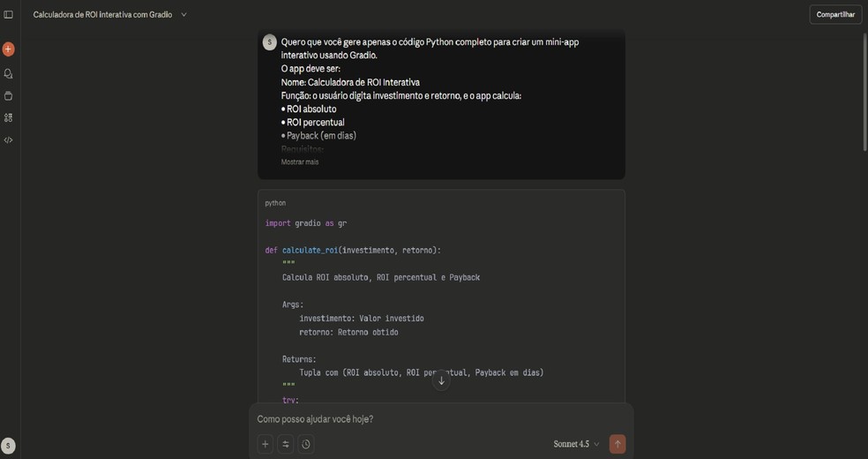Screen dimensions: 868x459
Task: Expand the message with Mostrar mais
Action: click(x=300, y=162)
